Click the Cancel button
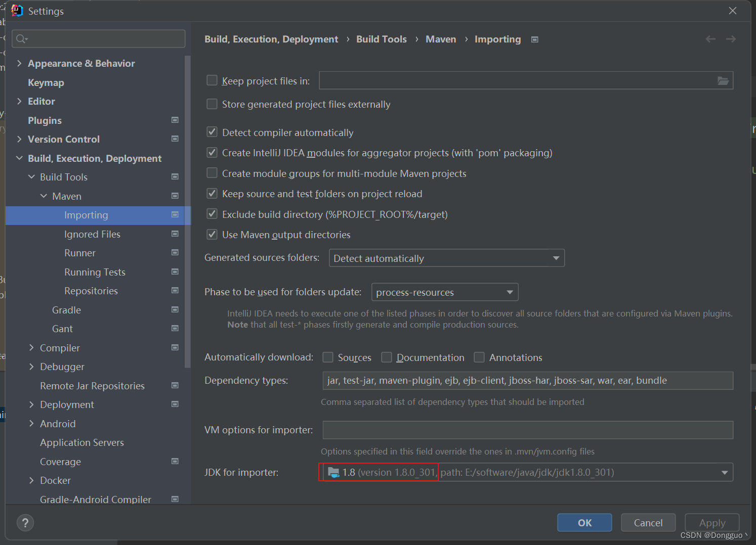 (648, 523)
